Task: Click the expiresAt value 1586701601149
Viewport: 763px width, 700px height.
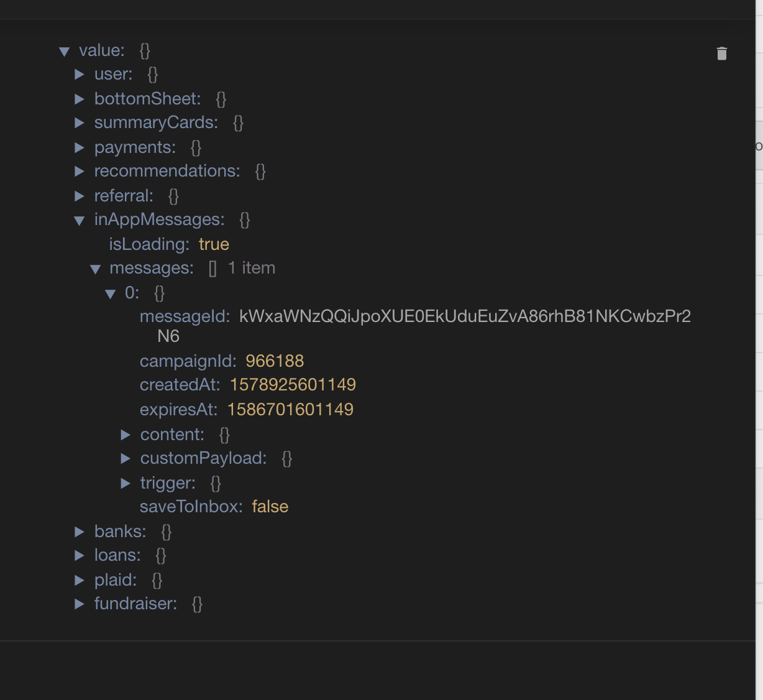Action: [x=290, y=410]
